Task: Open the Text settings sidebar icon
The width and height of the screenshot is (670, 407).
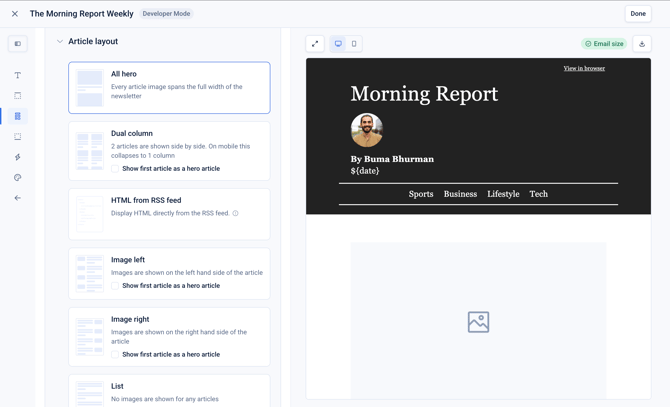Action: point(18,75)
